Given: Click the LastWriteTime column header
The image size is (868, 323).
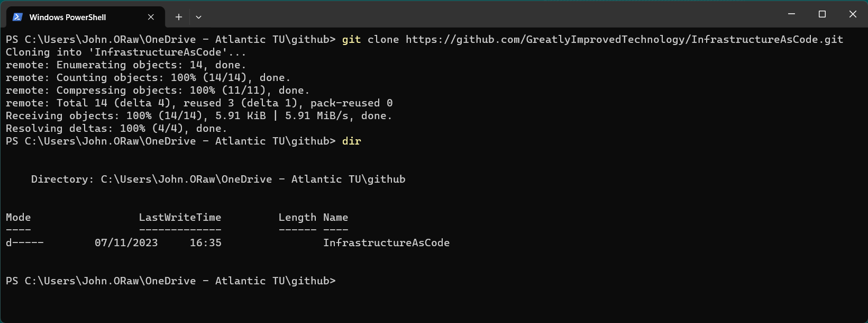Looking at the screenshot, I should click(x=180, y=217).
